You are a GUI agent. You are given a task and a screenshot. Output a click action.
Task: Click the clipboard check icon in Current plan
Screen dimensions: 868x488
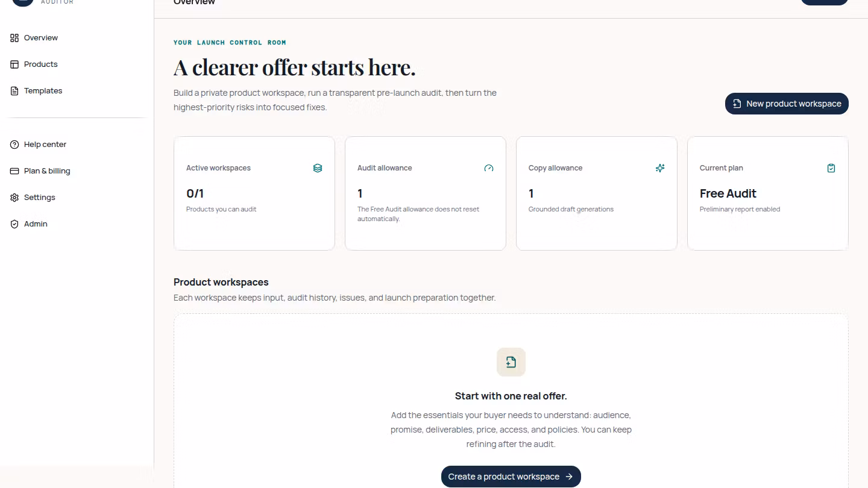pos(831,168)
